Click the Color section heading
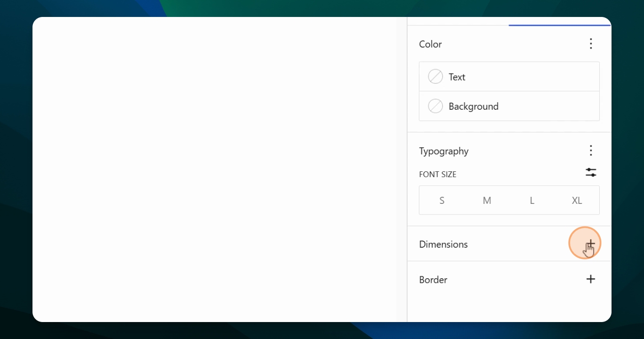 pos(430,44)
